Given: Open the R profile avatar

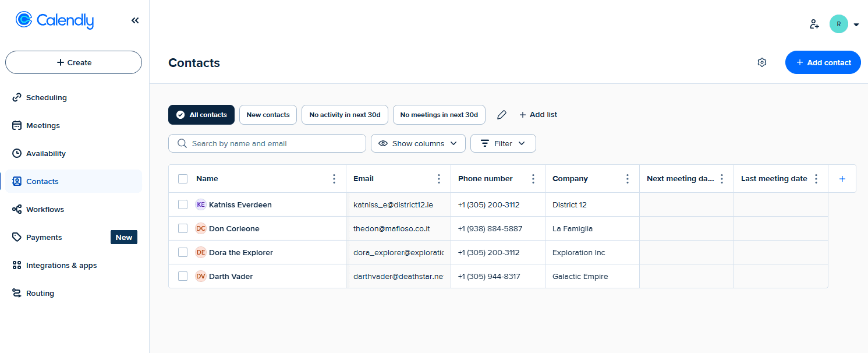Looking at the screenshot, I should point(838,24).
